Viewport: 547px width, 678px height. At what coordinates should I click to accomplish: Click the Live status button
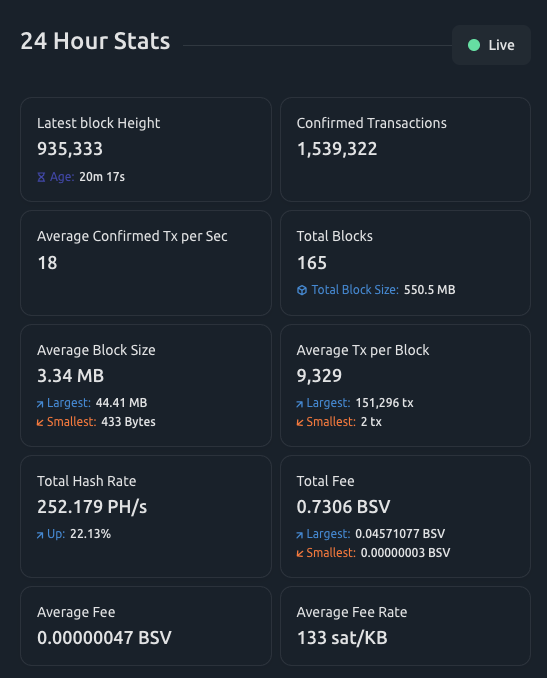pyautogui.click(x=491, y=45)
